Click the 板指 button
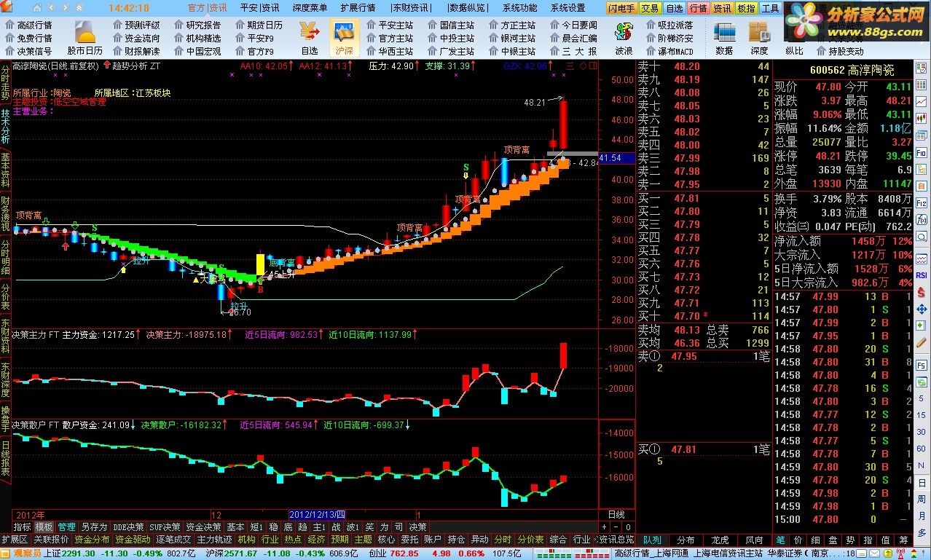The height and width of the screenshot is (560, 931). point(745,8)
